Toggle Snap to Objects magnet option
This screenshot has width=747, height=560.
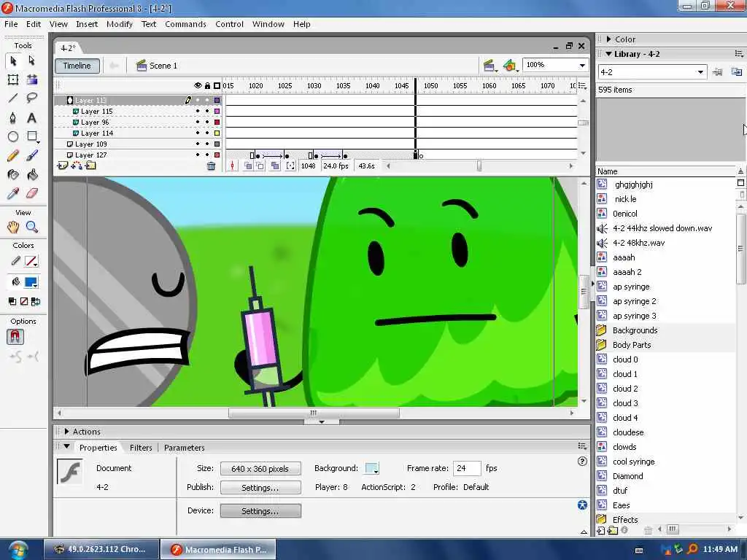point(15,337)
